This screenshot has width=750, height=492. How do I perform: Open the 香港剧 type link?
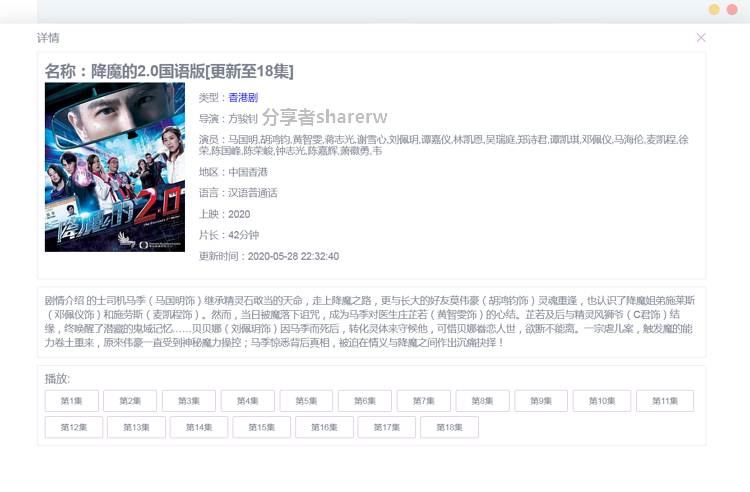(x=243, y=98)
